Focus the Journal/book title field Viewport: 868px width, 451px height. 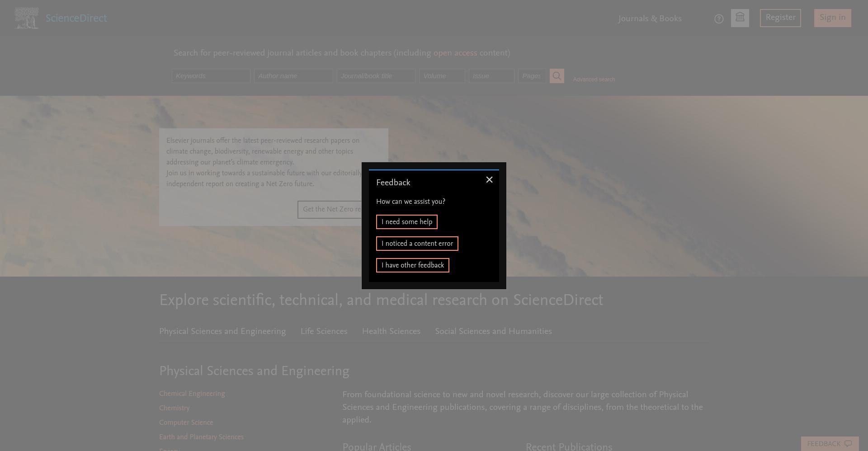click(376, 76)
